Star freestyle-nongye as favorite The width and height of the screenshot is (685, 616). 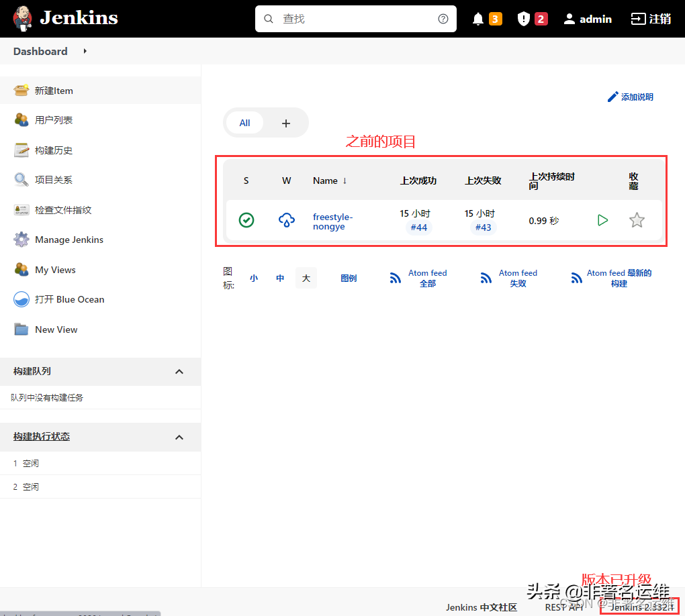636,219
